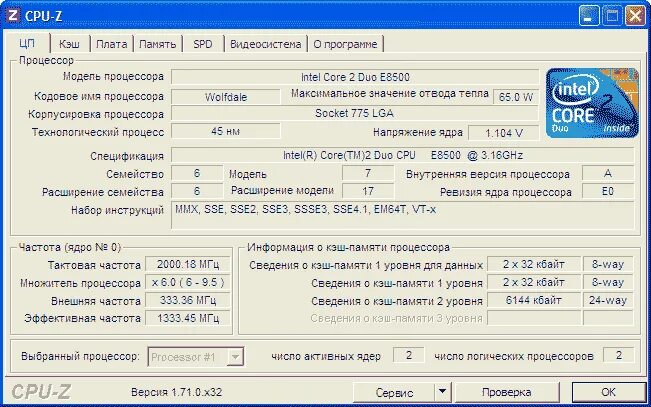651x407 pixels.
Task: Click the 6144 кбайт L2 cache value
Action: point(534,300)
